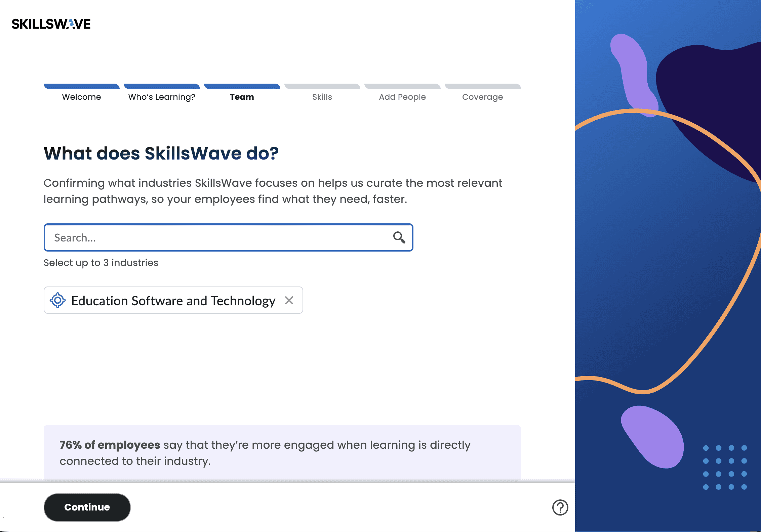This screenshot has height=532, width=761.
Task: Click the 76% of employees info banner
Action: pyautogui.click(x=282, y=452)
